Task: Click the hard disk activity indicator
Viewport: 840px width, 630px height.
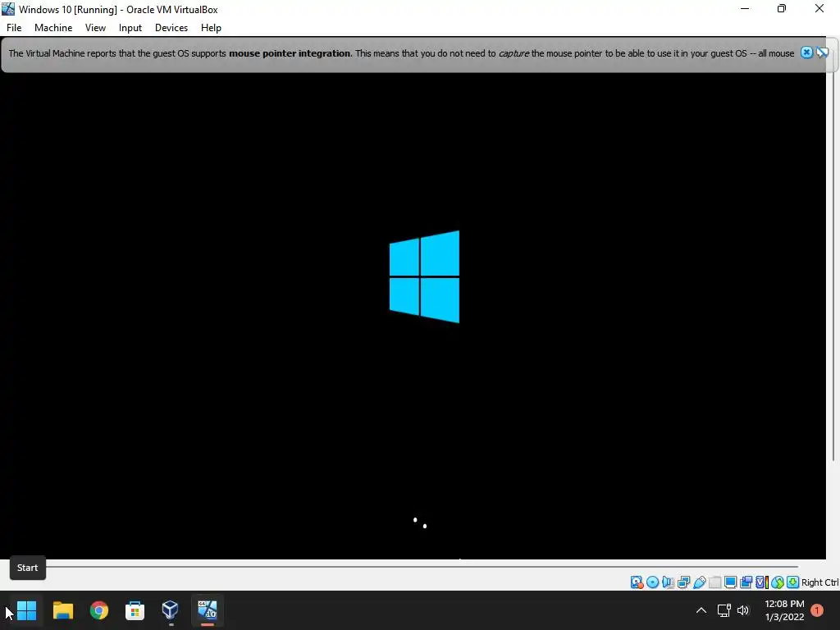Action: 637,582
